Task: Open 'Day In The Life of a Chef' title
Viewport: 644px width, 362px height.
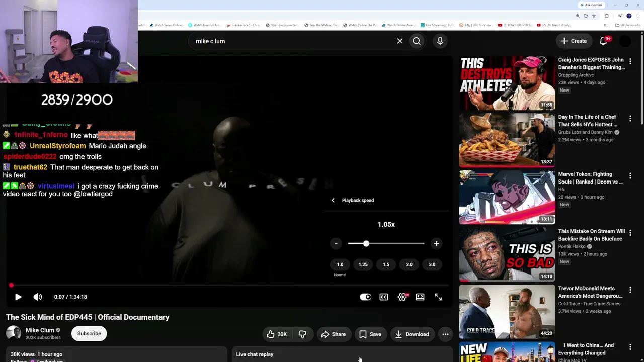Action: (x=588, y=121)
